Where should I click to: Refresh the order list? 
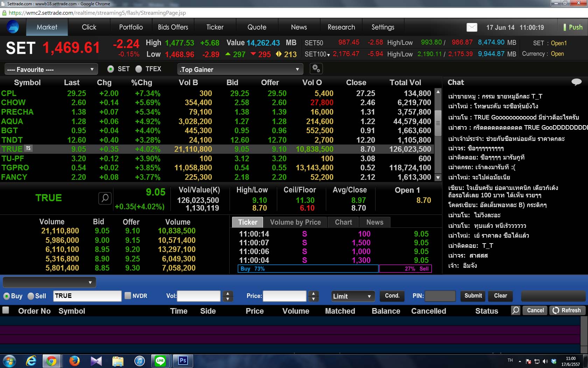[567, 311]
